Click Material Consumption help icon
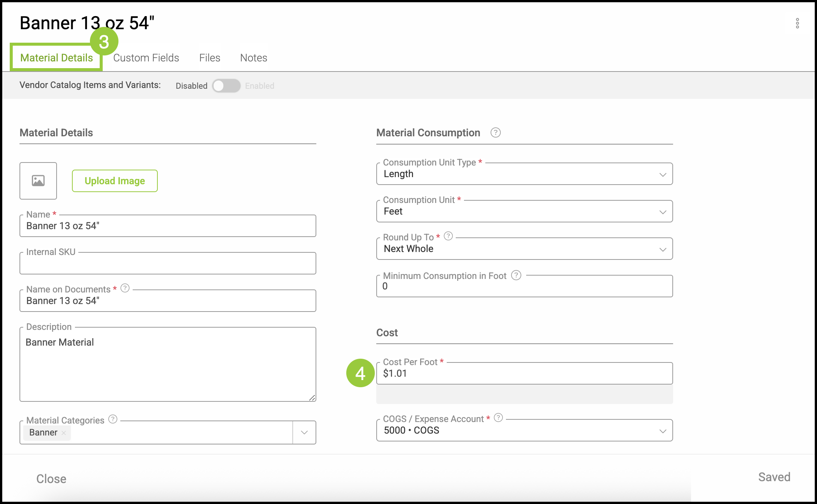 click(x=495, y=133)
